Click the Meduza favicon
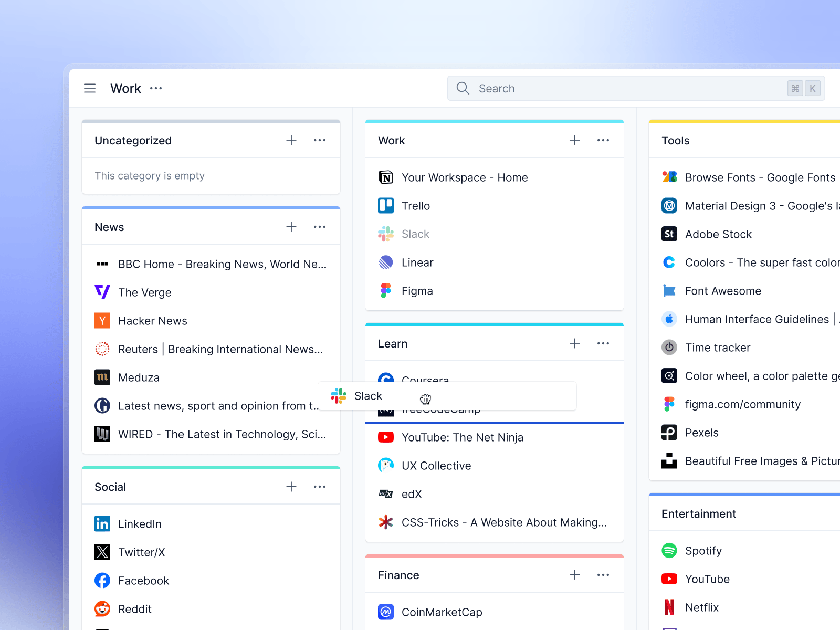This screenshot has height=630, width=840. [102, 377]
